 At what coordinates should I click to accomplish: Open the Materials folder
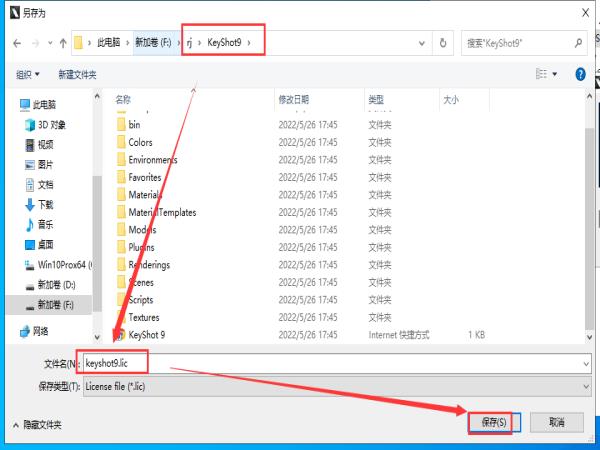[x=146, y=195]
